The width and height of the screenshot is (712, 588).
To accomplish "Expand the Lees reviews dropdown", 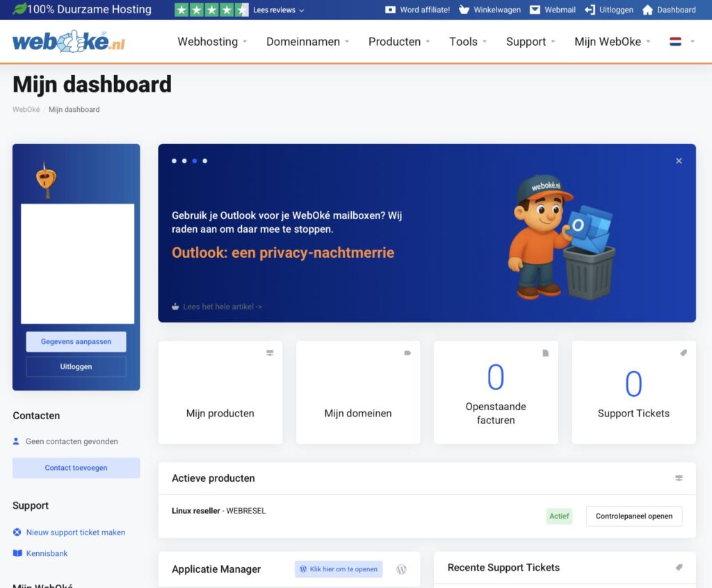I will [x=278, y=10].
